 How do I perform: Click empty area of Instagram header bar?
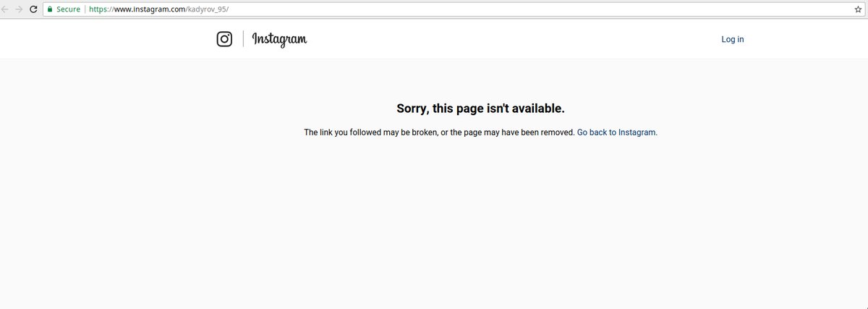(506, 39)
